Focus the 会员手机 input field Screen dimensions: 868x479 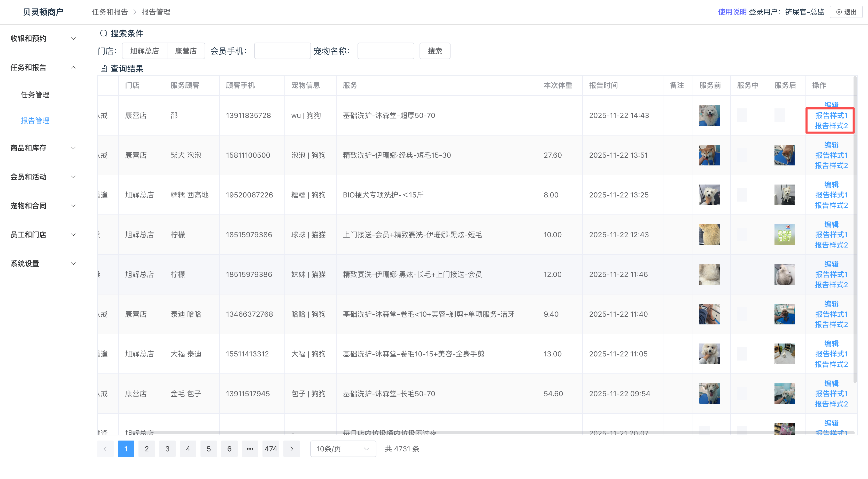(282, 51)
